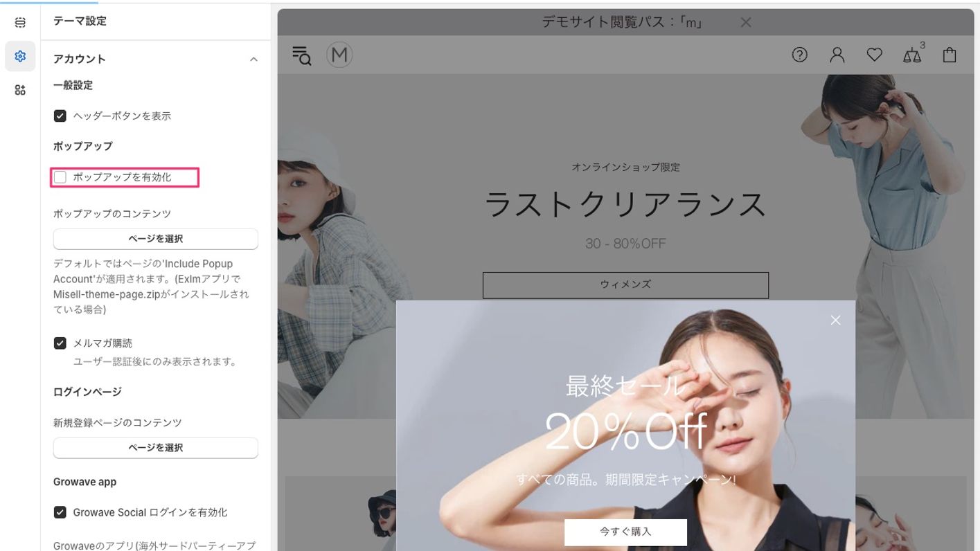Open the account user icon

pos(837,55)
